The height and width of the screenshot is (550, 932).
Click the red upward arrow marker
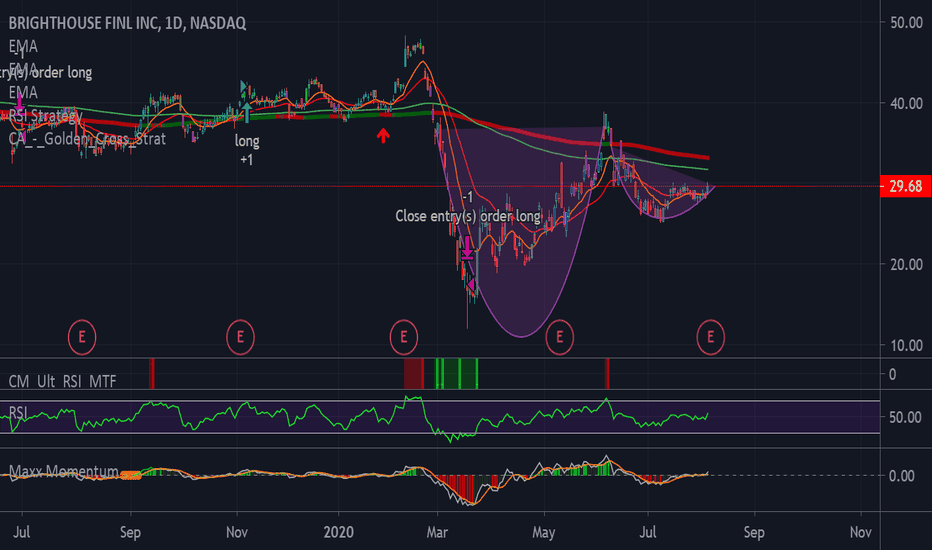point(383,136)
